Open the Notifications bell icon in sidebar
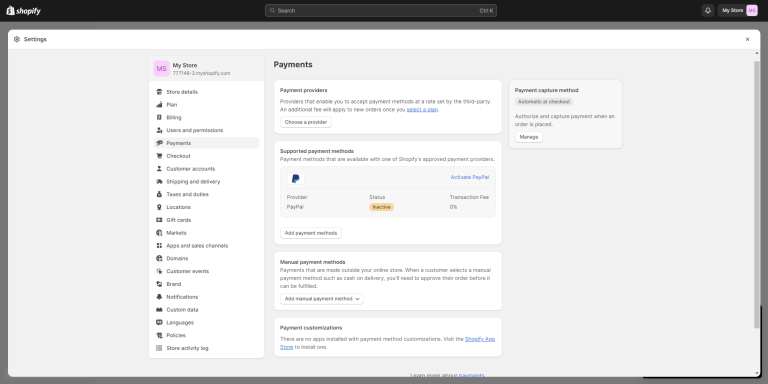Image resolution: width=768 pixels, height=384 pixels. click(159, 297)
